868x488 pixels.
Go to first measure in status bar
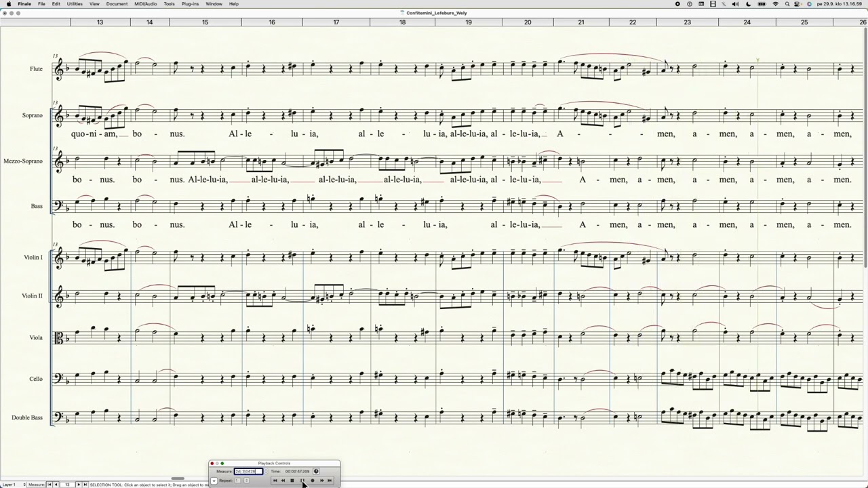(x=50, y=485)
